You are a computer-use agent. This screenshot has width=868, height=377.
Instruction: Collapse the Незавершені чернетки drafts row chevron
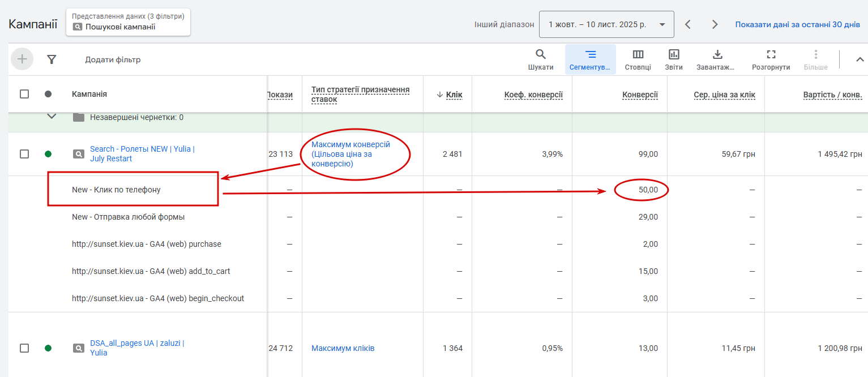(52, 117)
